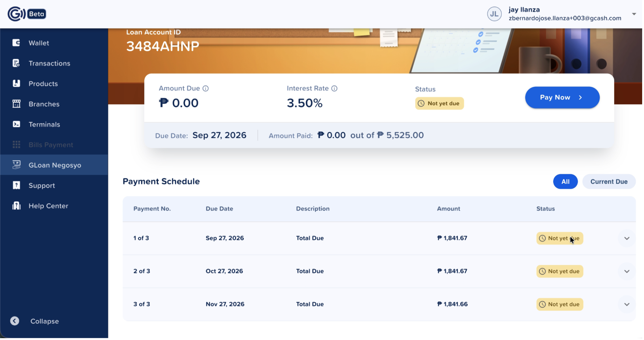
Task: Click the status badge in row 2 of 3
Action: pos(560,272)
